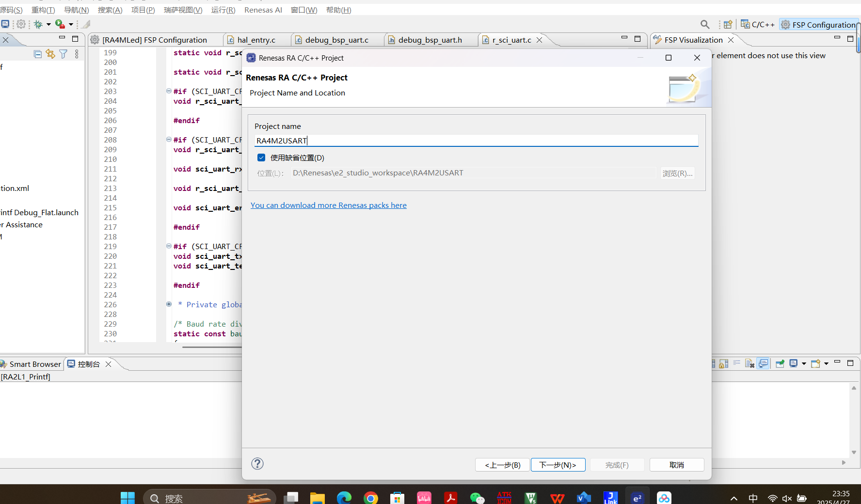Click the Clear Console icon
The image size is (861, 504).
point(749,363)
